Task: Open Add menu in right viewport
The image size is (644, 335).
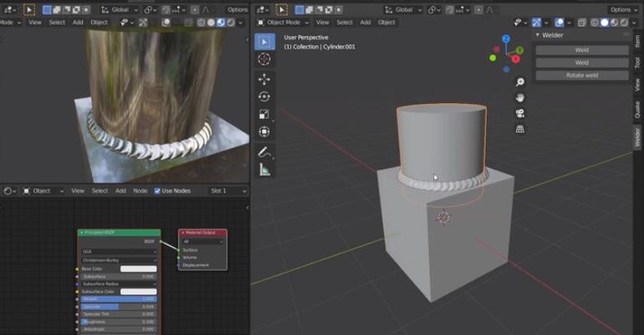Action: 365,23
